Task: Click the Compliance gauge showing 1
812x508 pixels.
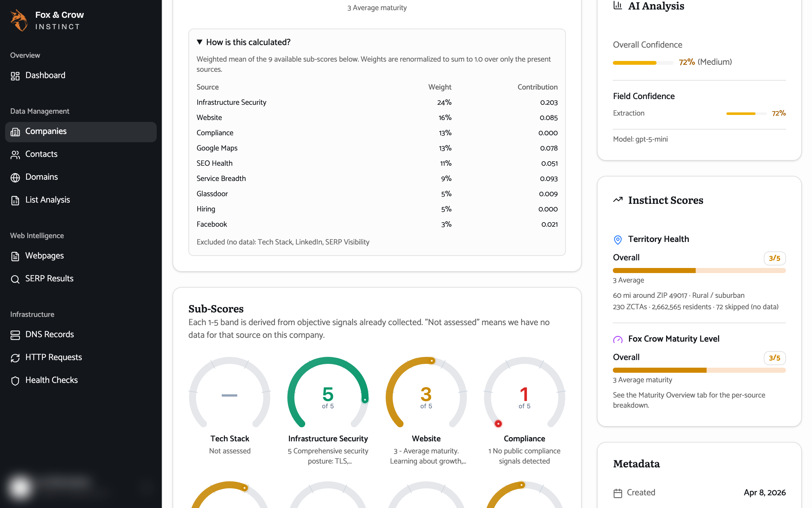Action: (524, 392)
